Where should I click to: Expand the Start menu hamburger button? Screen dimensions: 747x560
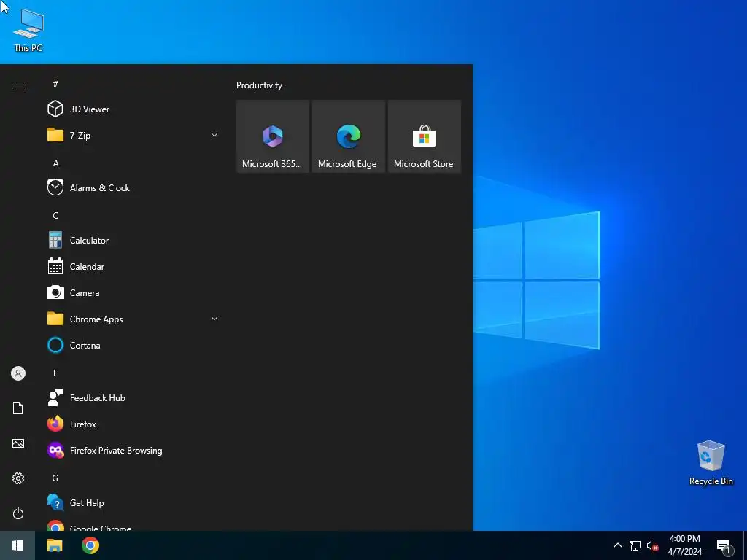(18, 85)
